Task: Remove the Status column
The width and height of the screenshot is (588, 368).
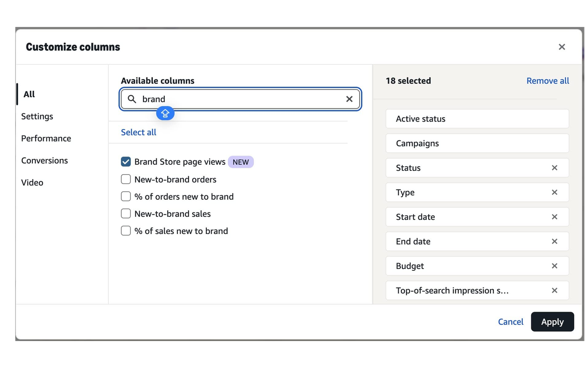Action: click(x=554, y=168)
